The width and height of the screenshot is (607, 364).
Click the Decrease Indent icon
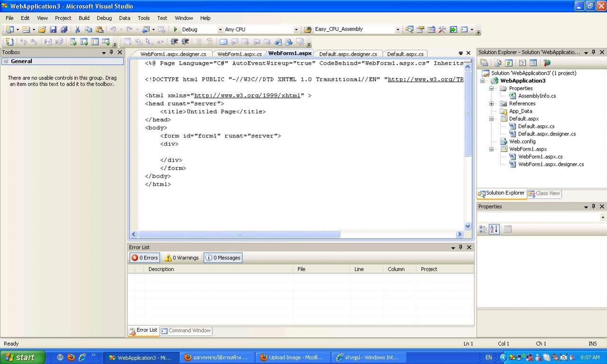174,42
